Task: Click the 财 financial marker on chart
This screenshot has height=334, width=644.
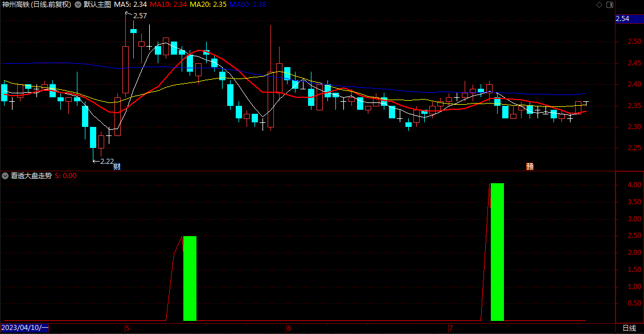Action: tap(117, 166)
